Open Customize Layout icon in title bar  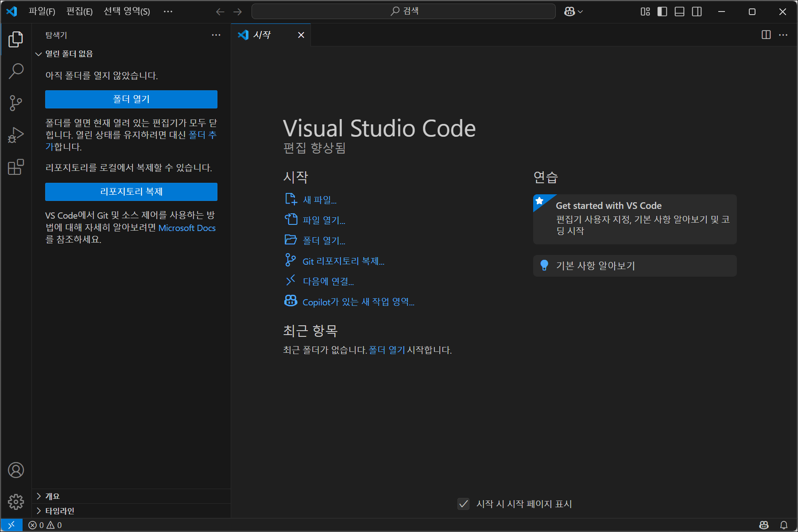[x=645, y=12]
